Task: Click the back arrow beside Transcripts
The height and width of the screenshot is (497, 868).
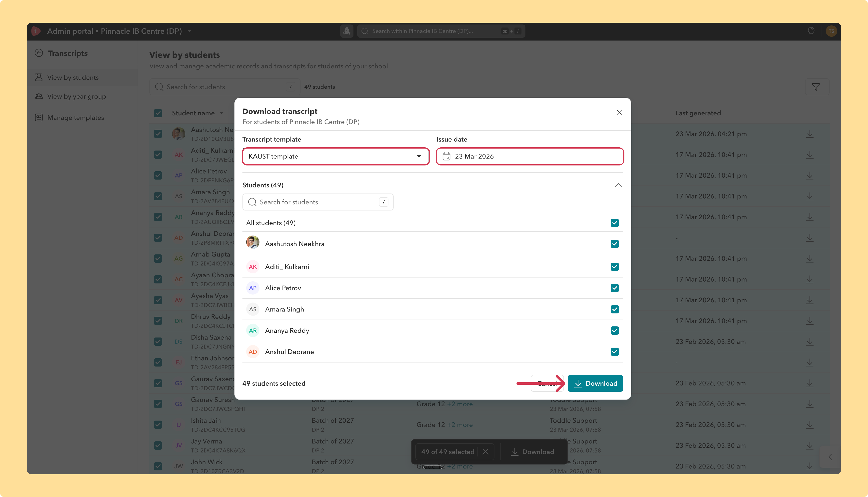Action: point(39,53)
